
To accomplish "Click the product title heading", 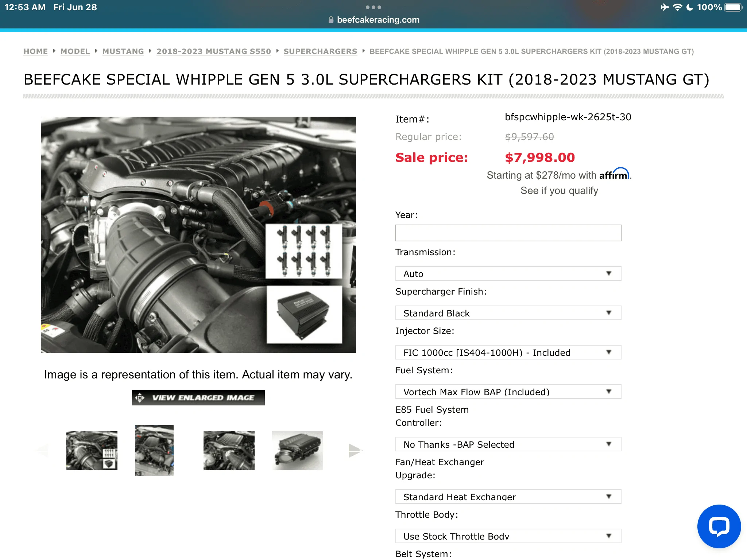I will click(367, 79).
